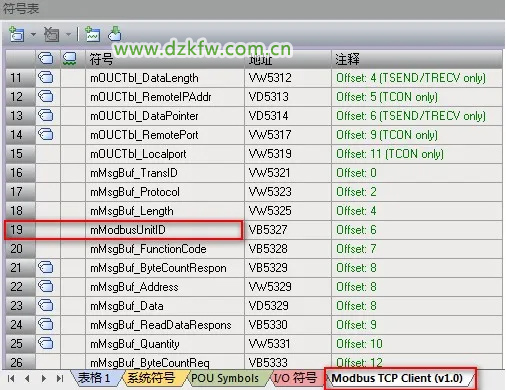Open the POU Symbols tab
This screenshot has width=506, height=390.
[225, 378]
